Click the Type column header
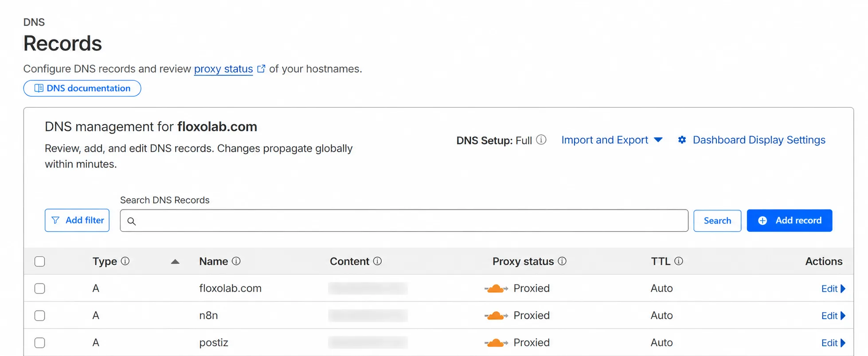868x356 pixels. 105,262
